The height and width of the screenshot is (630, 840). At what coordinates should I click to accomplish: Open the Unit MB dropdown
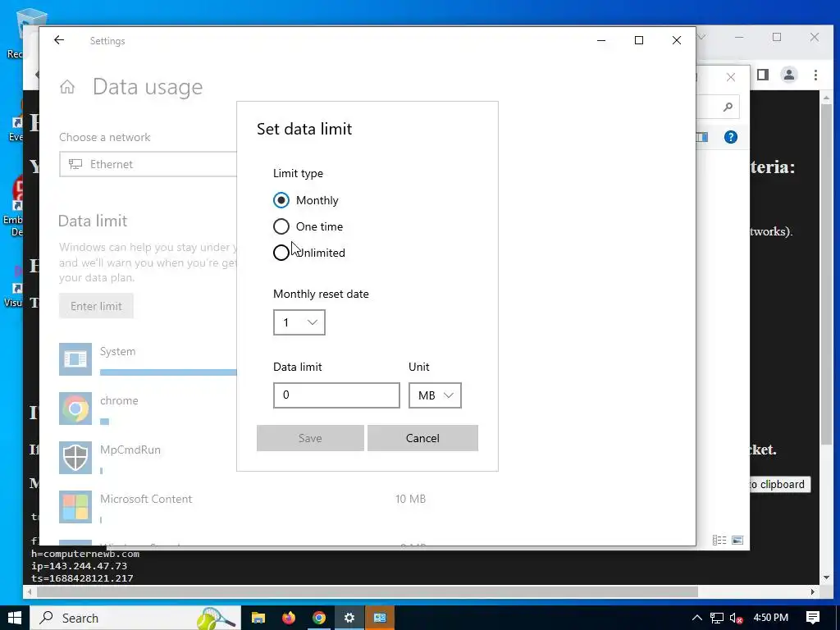coord(435,395)
